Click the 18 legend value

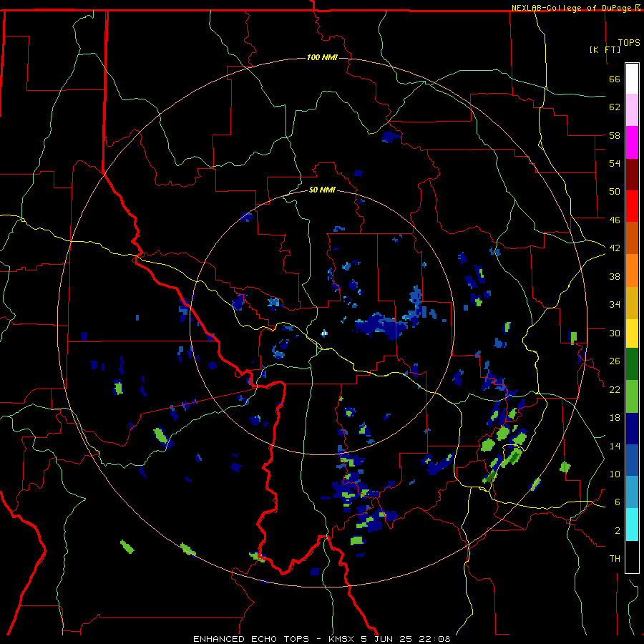[x=615, y=418]
